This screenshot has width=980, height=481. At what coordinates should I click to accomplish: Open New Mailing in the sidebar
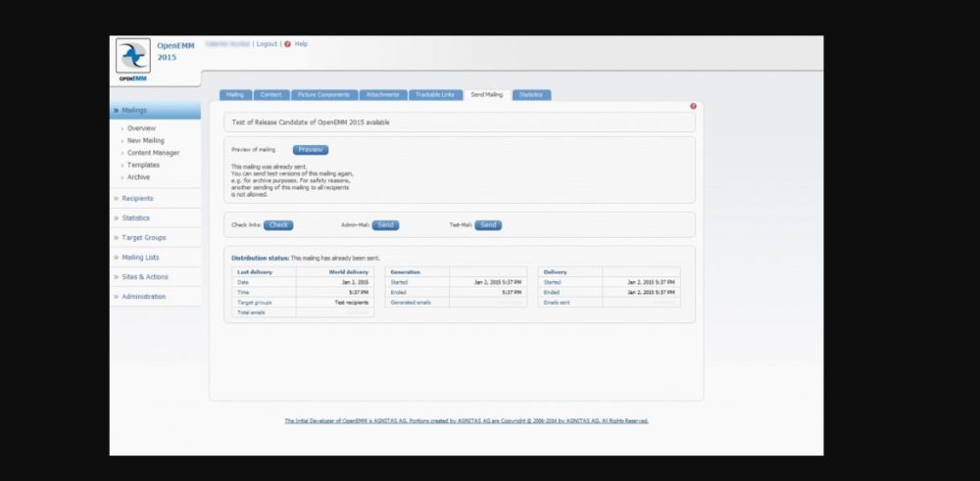click(x=145, y=141)
